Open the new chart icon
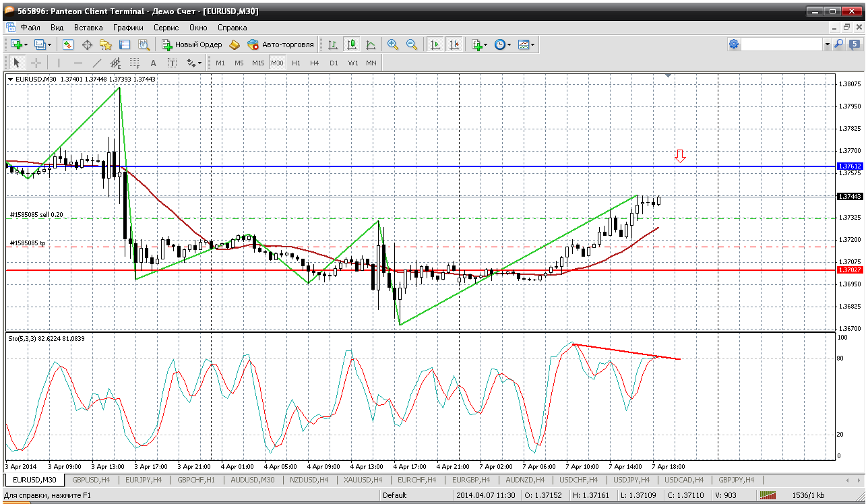This screenshot has height=504, width=868. point(16,44)
